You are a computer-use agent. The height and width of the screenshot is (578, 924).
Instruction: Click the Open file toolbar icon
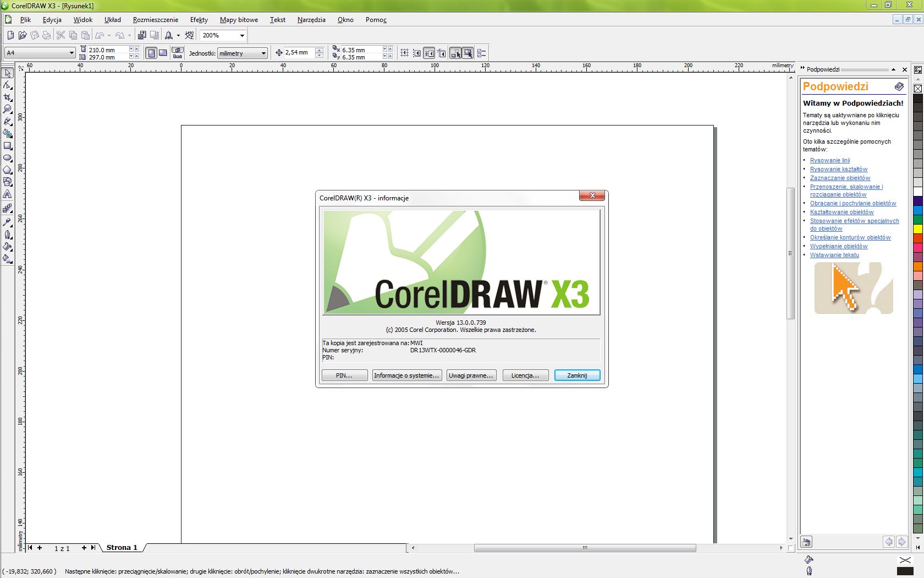[x=23, y=35]
